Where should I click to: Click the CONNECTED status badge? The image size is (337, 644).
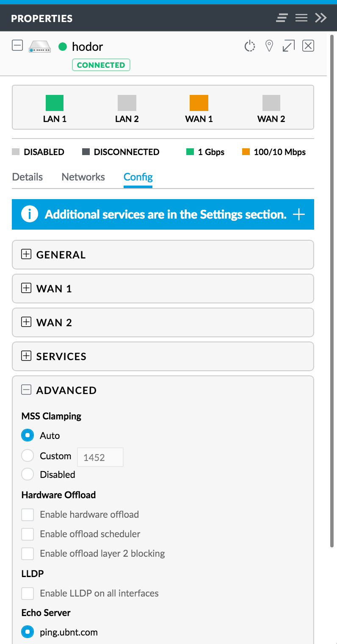click(x=101, y=65)
